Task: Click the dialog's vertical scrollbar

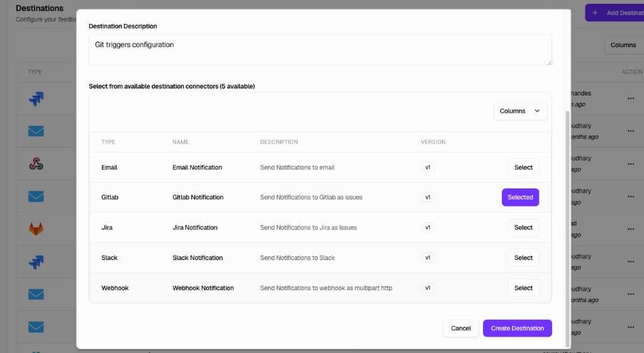Action: click(x=568, y=229)
